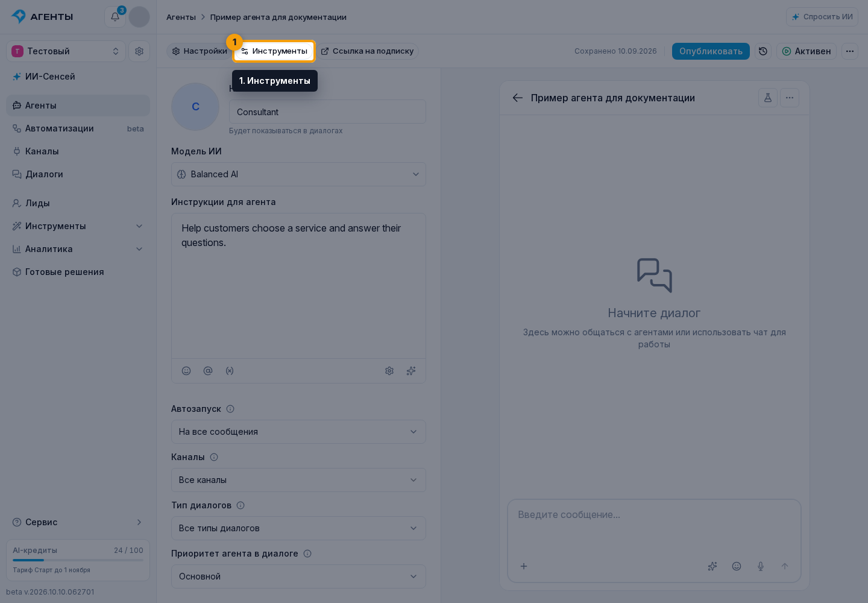Viewport: 868px width, 603px height.
Task: Open Автоматизации in the sidebar
Action: click(x=78, y=128)
